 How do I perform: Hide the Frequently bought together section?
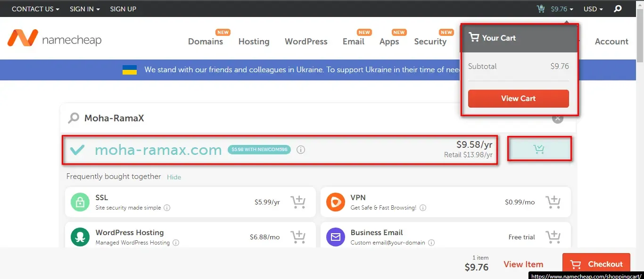[x=174, y=177]
